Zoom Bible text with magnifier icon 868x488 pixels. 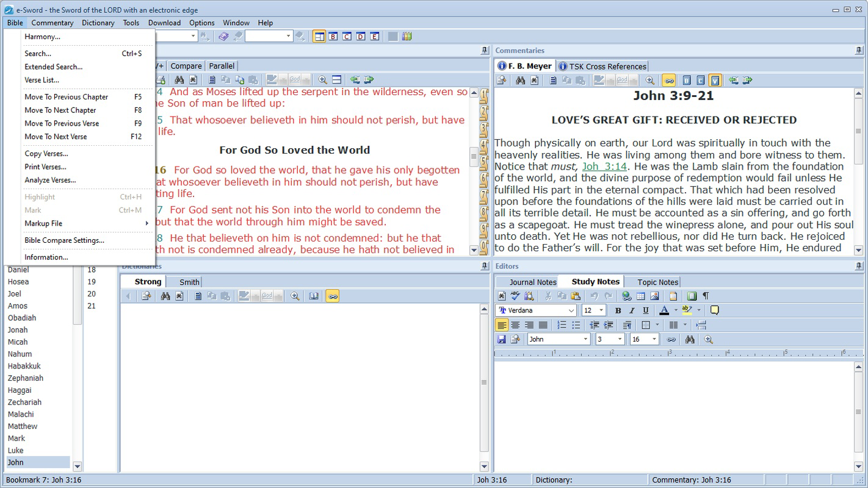click(322, 80)
